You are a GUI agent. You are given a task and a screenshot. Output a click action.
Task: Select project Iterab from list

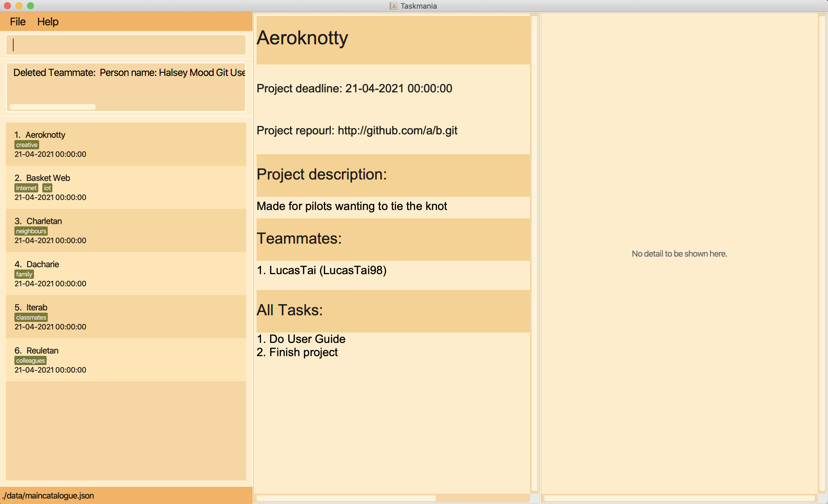(125, 316)
